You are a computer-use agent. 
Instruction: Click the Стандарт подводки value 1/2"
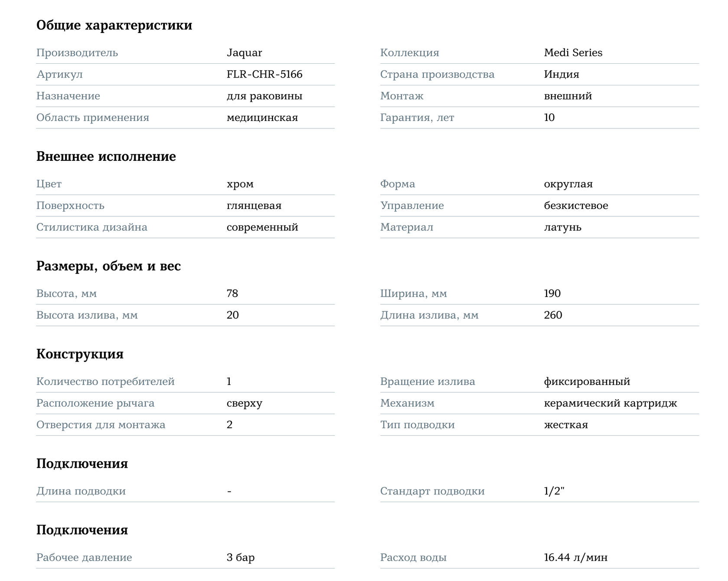(x=554, y=491)
